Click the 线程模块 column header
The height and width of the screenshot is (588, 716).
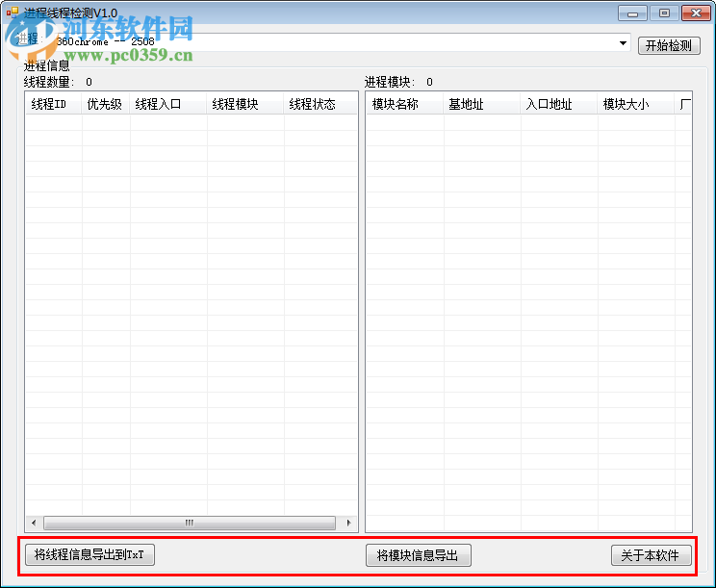tap(245, 104)
